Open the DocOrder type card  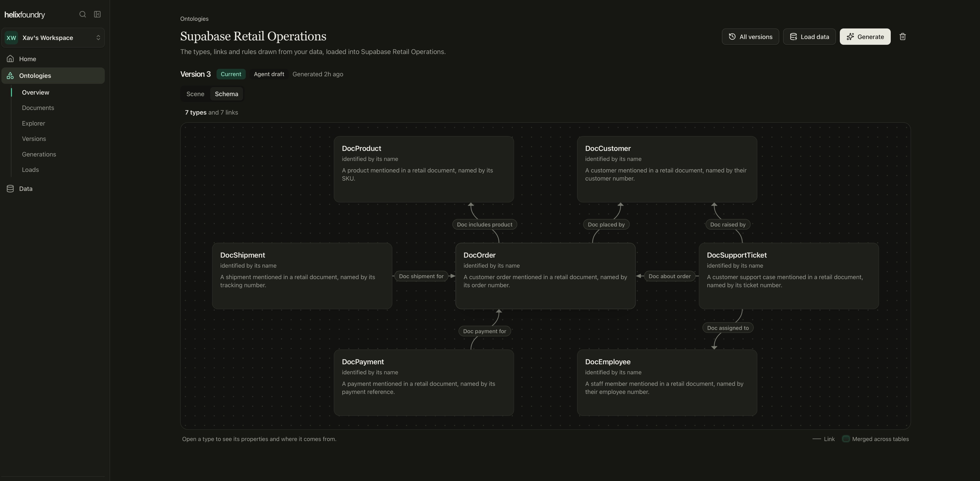(x=545, y=276)
